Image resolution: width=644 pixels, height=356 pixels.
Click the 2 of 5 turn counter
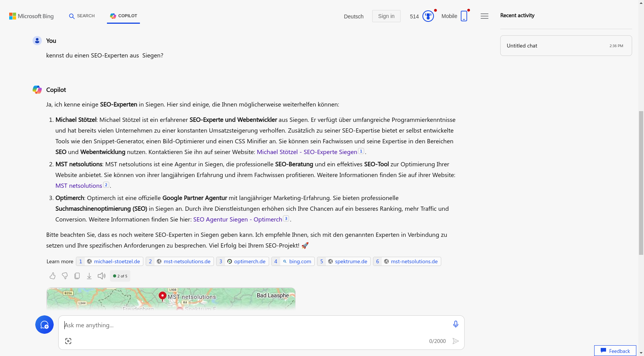coord(120,276)
